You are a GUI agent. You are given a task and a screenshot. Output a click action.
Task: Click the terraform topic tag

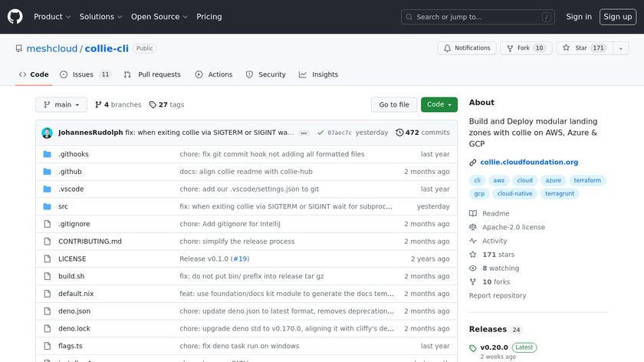point(587,180)
